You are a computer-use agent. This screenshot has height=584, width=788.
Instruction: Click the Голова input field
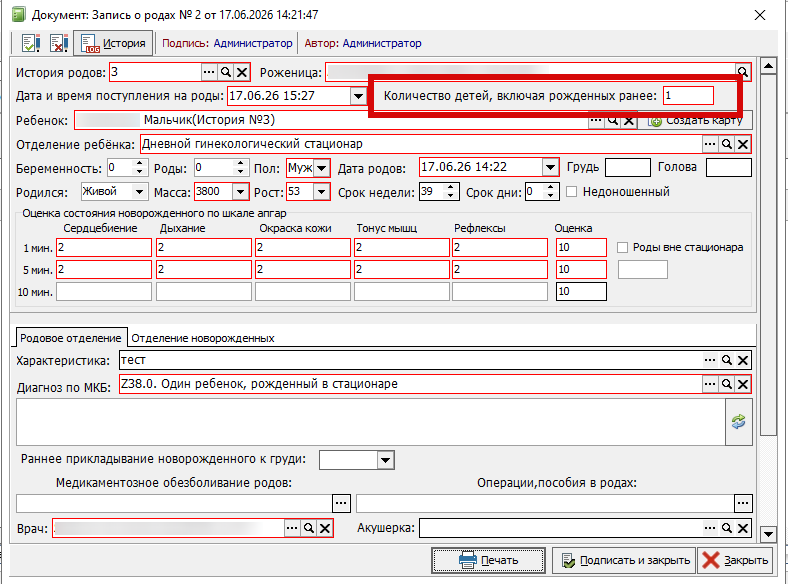(729, 168)
